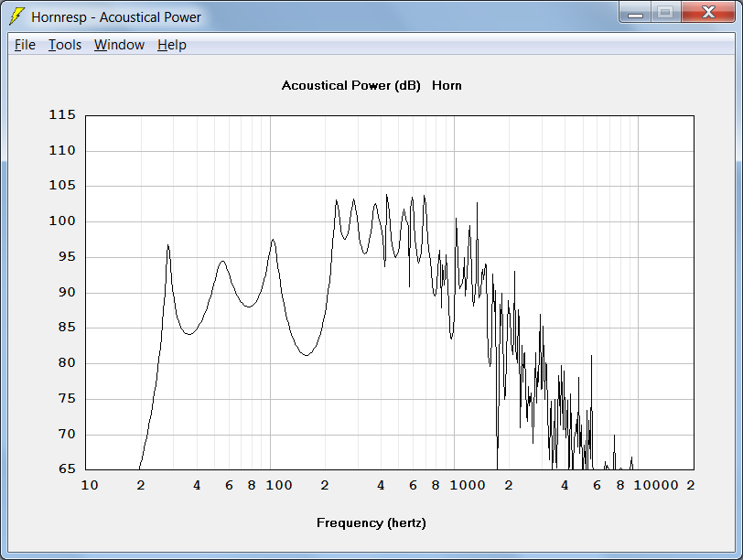The image size is (743, 560).
Task: Click the 105 dB y-axis label
Action: (x=62, y=185)
